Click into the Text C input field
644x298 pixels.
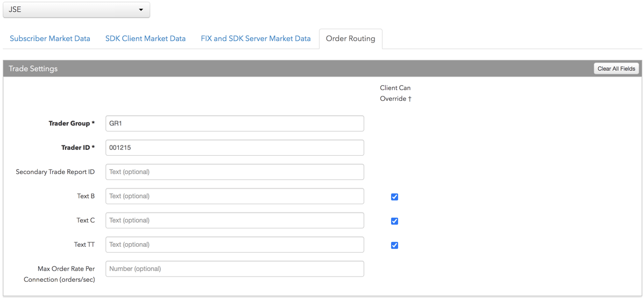pos(235,220)
